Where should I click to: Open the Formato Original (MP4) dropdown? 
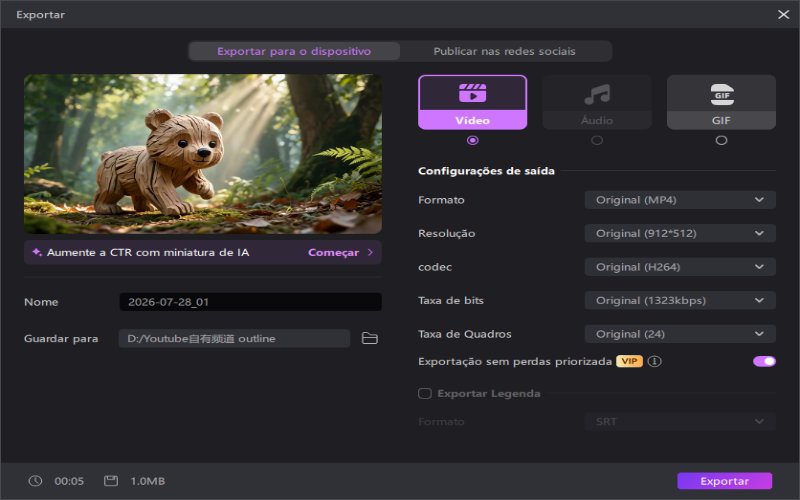[x=680, y=200]
